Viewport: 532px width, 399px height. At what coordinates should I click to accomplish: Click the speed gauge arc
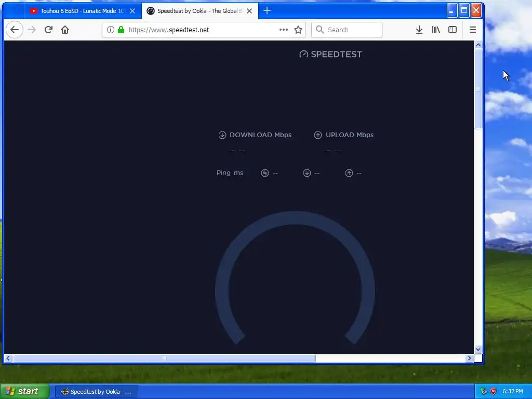pos(295,218)
